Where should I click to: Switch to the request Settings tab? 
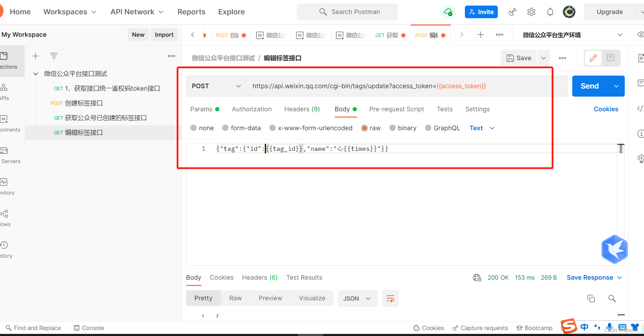tap(477, 109)
